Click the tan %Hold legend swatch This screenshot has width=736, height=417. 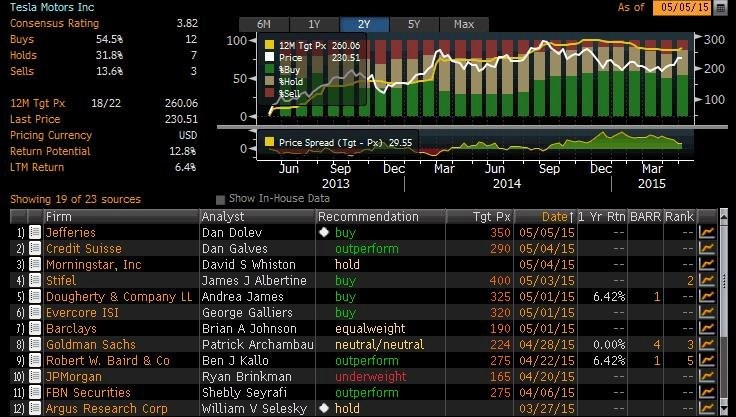pos(269,81)
